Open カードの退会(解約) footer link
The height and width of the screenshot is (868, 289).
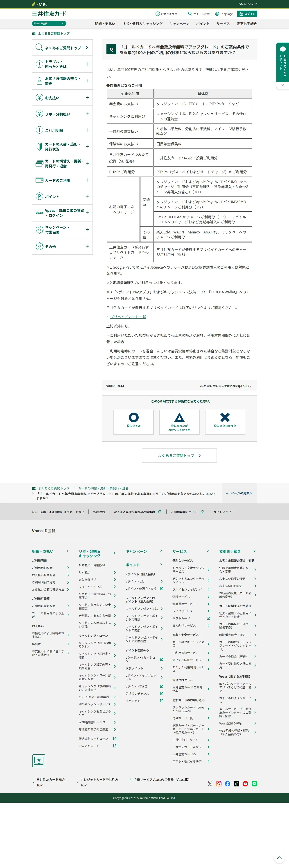[237, 656]
